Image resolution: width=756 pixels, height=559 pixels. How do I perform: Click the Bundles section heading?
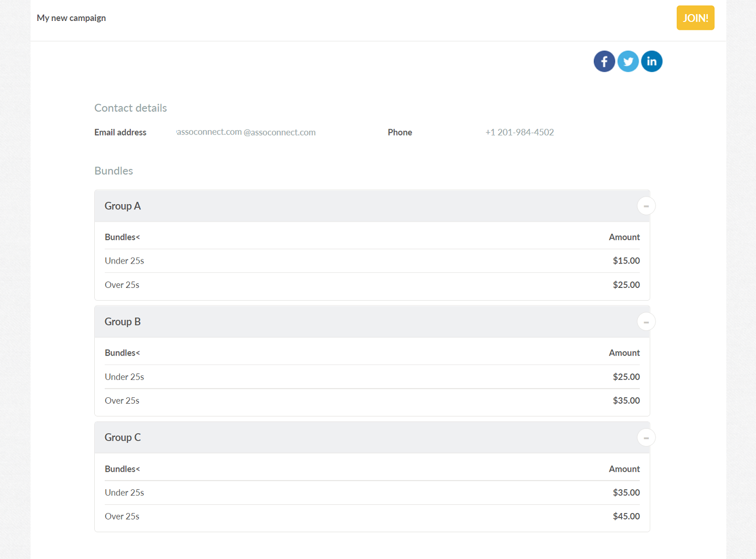113,171
